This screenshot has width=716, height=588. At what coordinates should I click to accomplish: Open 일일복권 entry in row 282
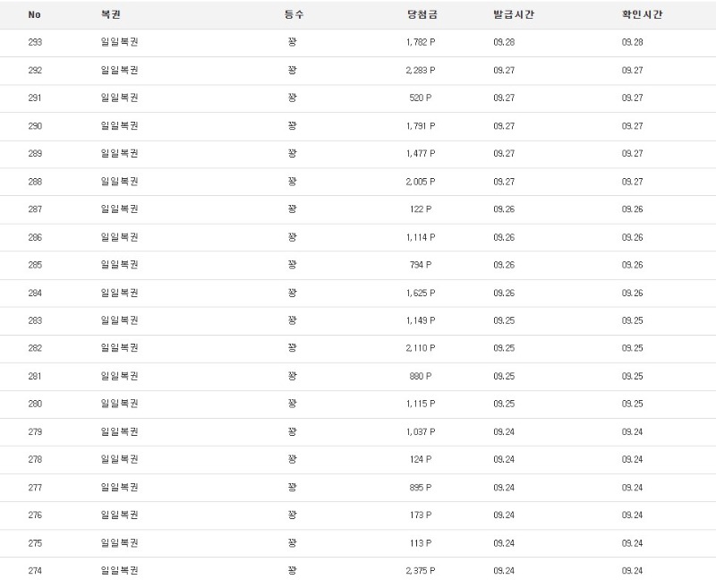tap(119, 348)
